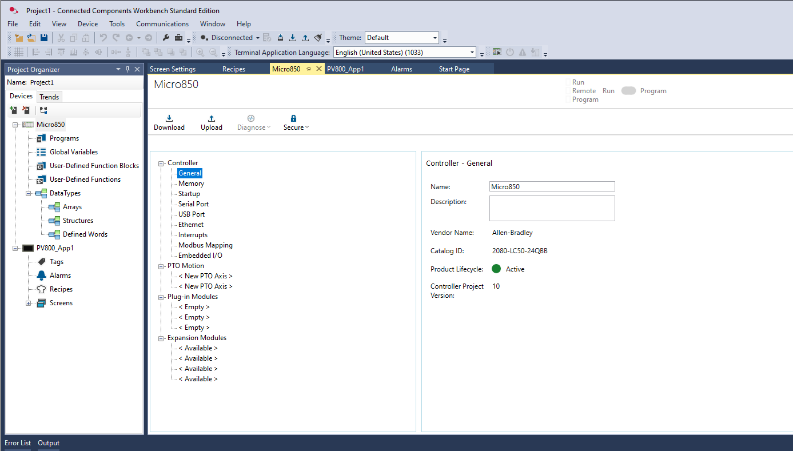The width and height of the screenshot is (793, 451).
Task: Click the Download icon under the Micro850 heading
Action: click(x=169, y=118)
